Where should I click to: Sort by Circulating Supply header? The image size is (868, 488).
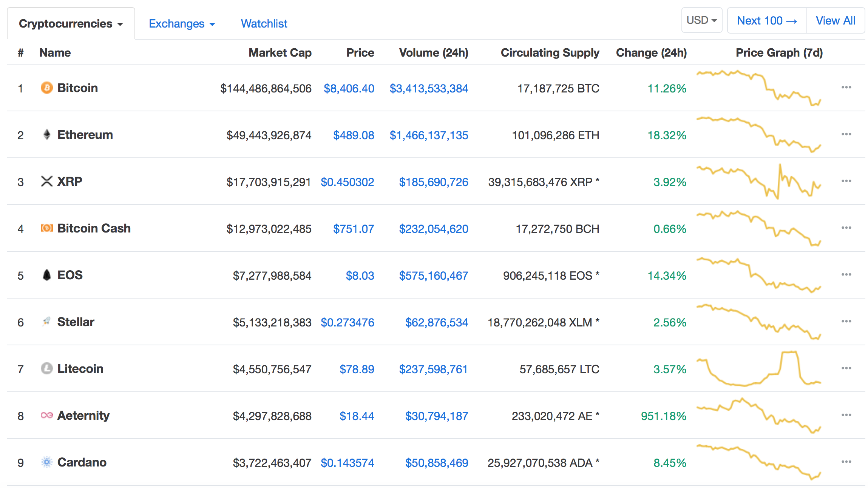click(550, 53)
